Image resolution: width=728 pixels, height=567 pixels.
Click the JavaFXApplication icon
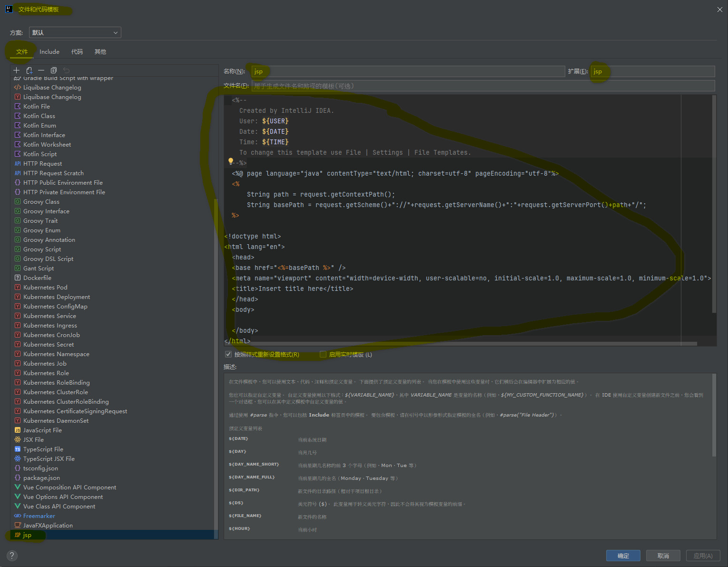point(18,526)
